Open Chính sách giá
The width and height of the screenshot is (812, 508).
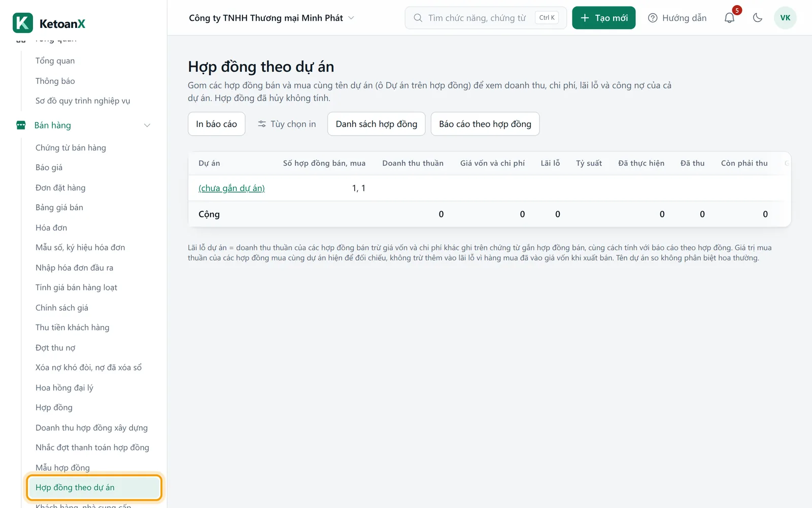(62, 308)
